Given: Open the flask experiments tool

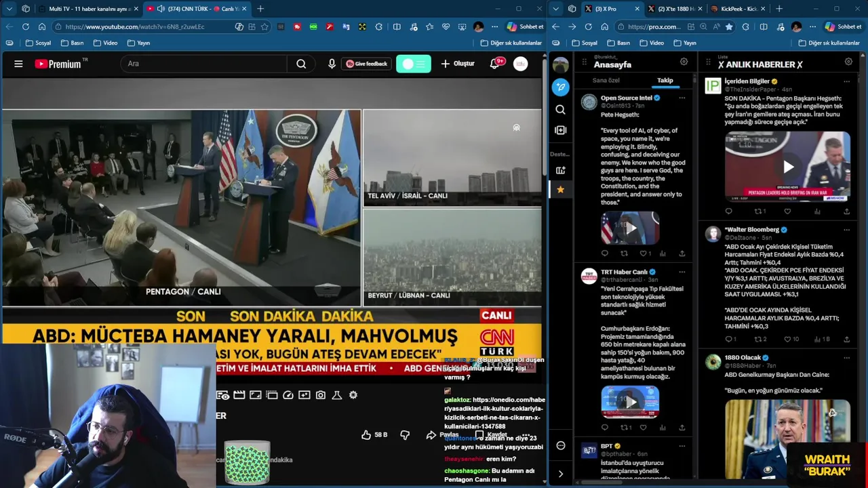Looking at the screenshot, I should (337, 395).
